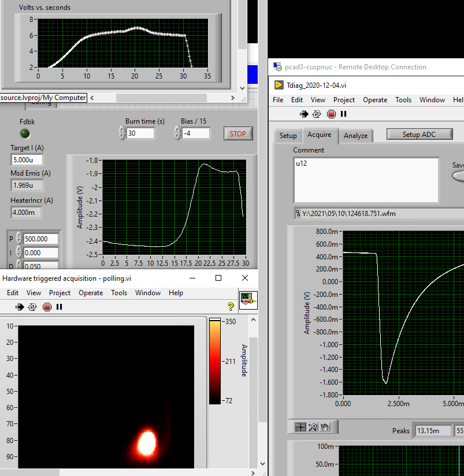Pause the Tdiag VI execution

click(344, 114)
